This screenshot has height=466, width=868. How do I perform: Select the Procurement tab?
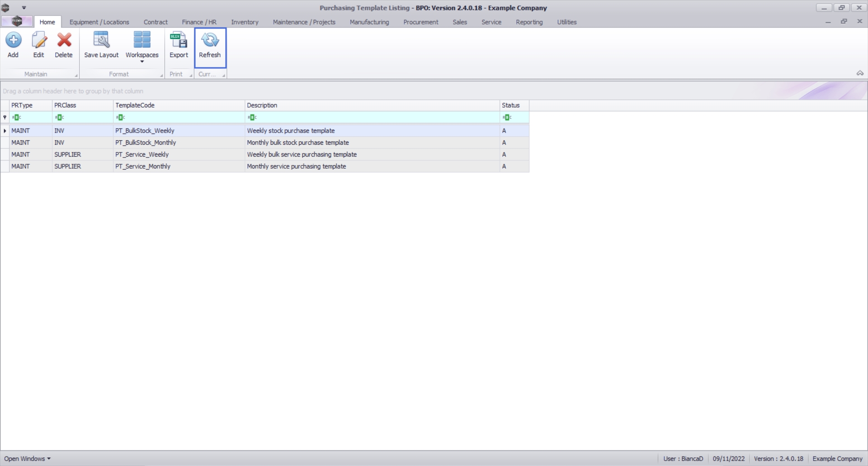420,22
